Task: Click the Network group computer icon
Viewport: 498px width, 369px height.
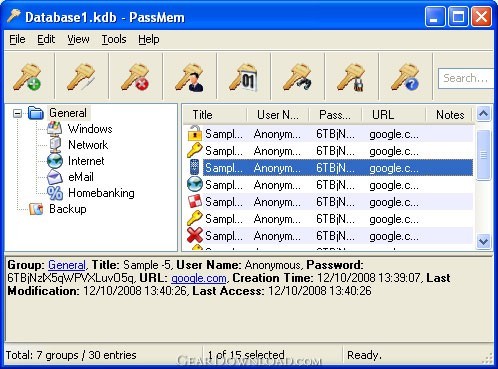Action: point(55,145)
